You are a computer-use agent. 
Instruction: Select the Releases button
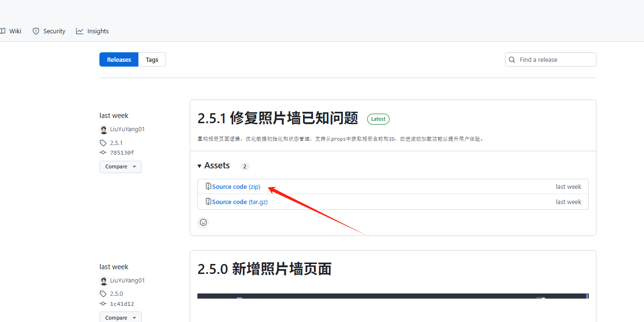click(x=119, y=59)
